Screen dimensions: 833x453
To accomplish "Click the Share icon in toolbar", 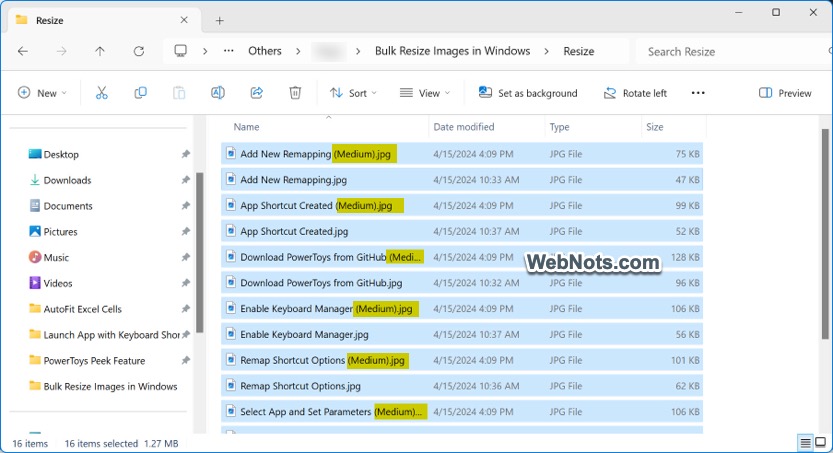I will (257, 93).
